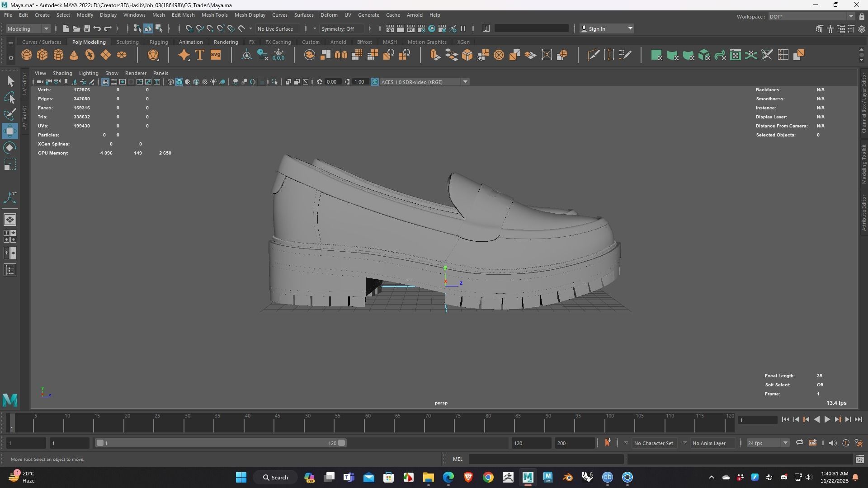Choose the arrow Select Tool
Viewport: 868px width, 488px height.
point(10,81)
